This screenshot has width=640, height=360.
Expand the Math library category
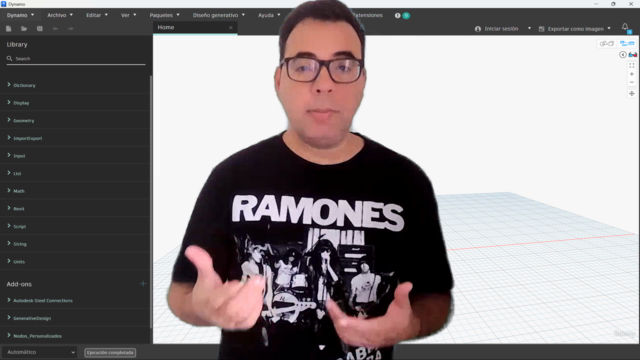76,191
